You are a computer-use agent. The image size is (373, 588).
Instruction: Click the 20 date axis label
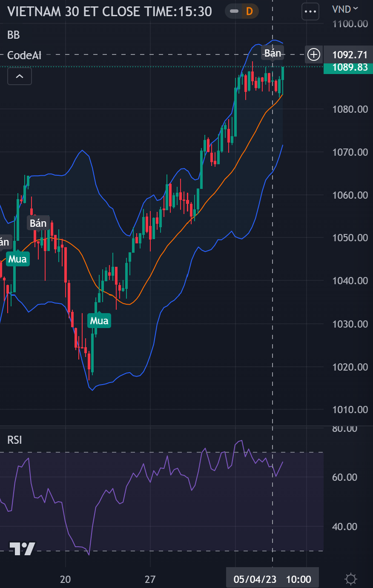click(x=65, y=579)
